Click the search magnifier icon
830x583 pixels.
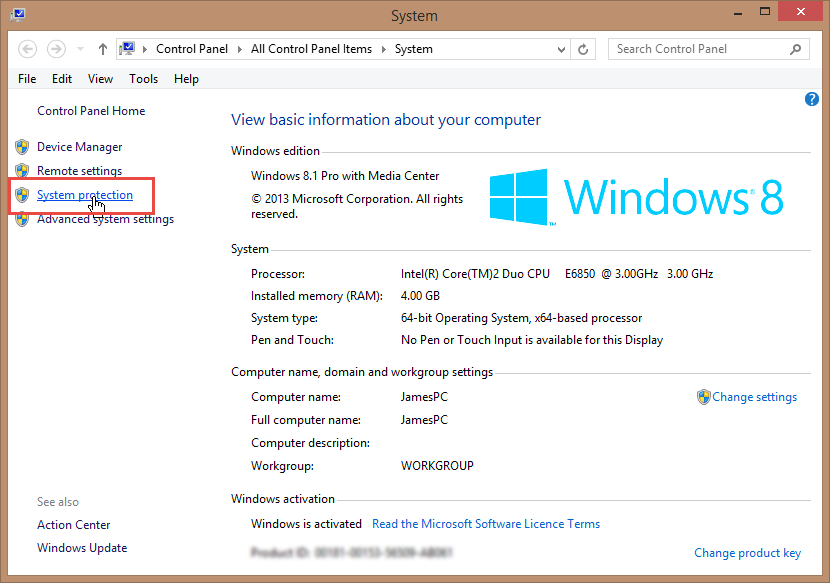[x=796, y=49]
